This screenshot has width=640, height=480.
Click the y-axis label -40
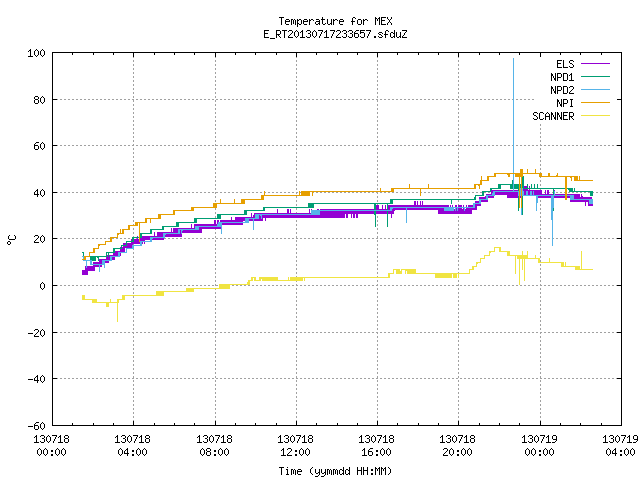(x=36, y=379)
